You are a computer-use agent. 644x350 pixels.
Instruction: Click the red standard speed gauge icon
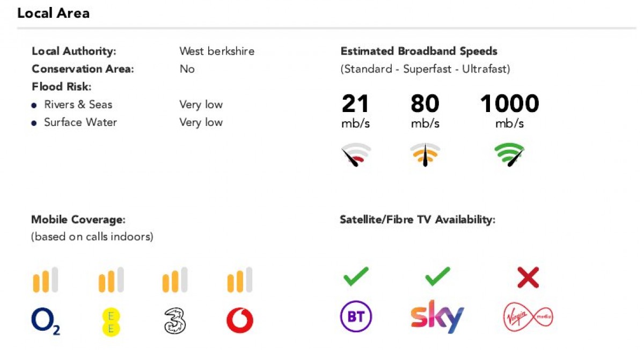tap(356, 155)
